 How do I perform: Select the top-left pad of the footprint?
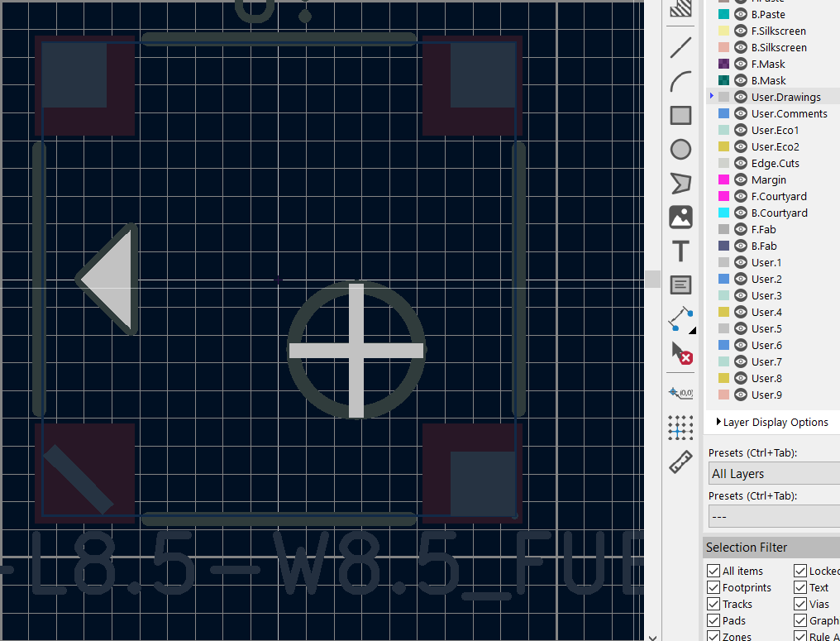tap(84, 86)
